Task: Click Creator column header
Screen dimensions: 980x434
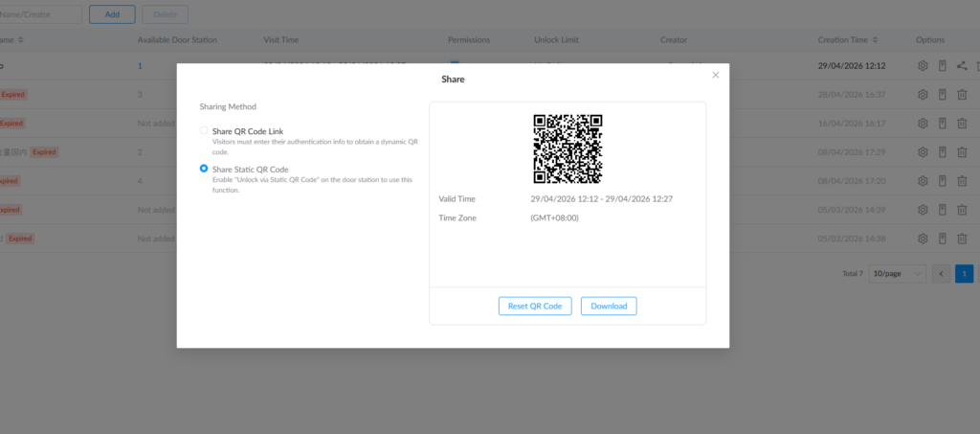Action: coord(674,40)
